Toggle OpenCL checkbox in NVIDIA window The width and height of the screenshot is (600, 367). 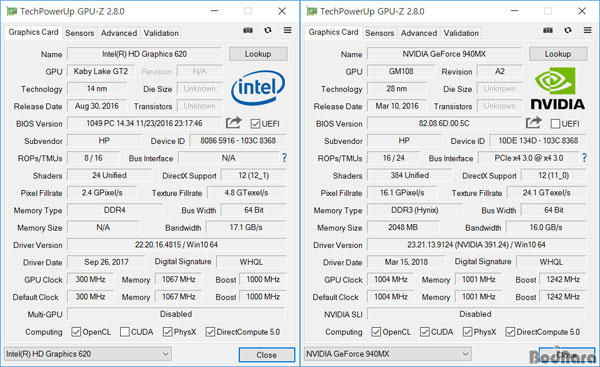tap(376, 332)
